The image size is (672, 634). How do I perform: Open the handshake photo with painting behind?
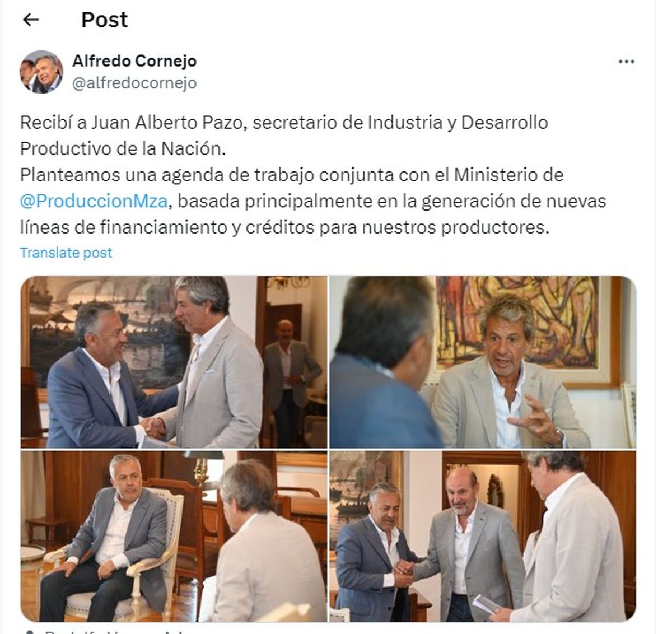[174, 362]
